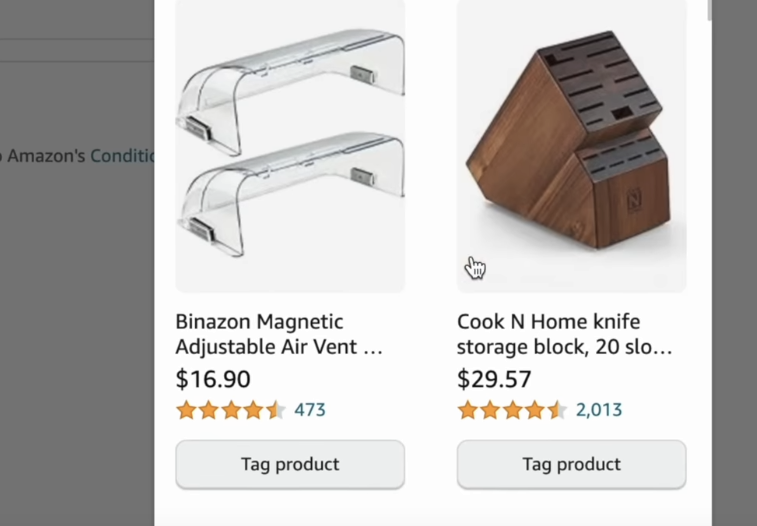Click the first star of knife block rating
Image resolution: width=757 pixels, height=526 pixels.
click(x=468, y=410)
